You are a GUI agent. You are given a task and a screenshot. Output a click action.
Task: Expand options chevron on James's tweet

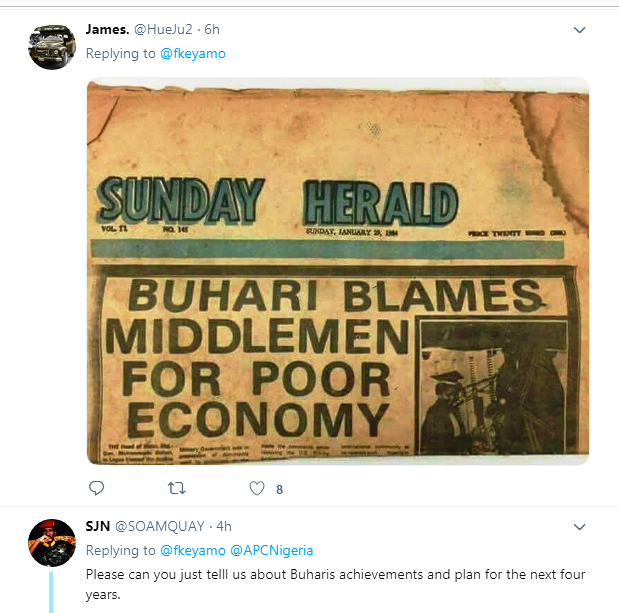pyautogui.click(x=578, y=31)
